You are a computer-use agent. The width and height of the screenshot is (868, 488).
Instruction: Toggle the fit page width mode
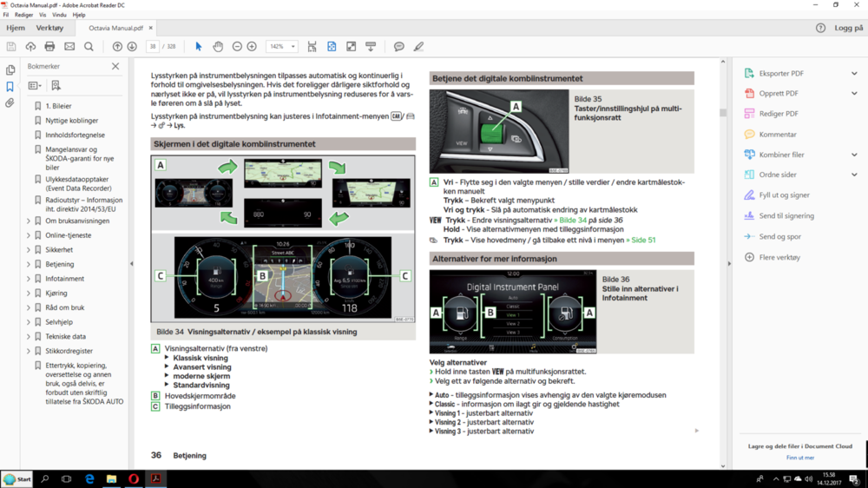312,47
